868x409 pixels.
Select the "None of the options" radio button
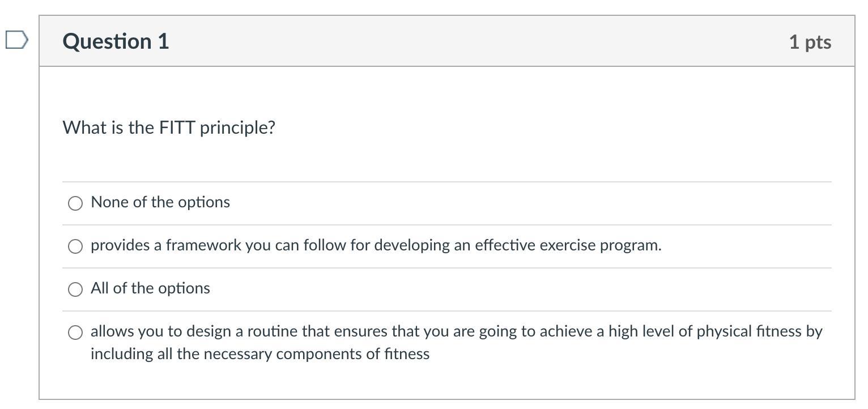point(75,203)
